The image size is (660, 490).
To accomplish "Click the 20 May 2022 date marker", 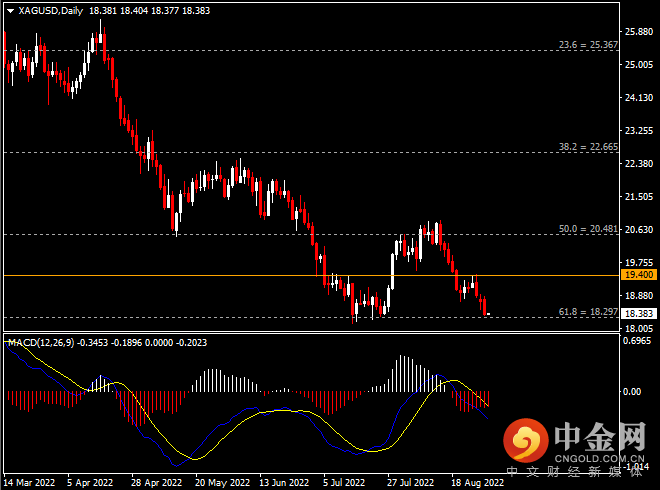I will coord(222,482).
